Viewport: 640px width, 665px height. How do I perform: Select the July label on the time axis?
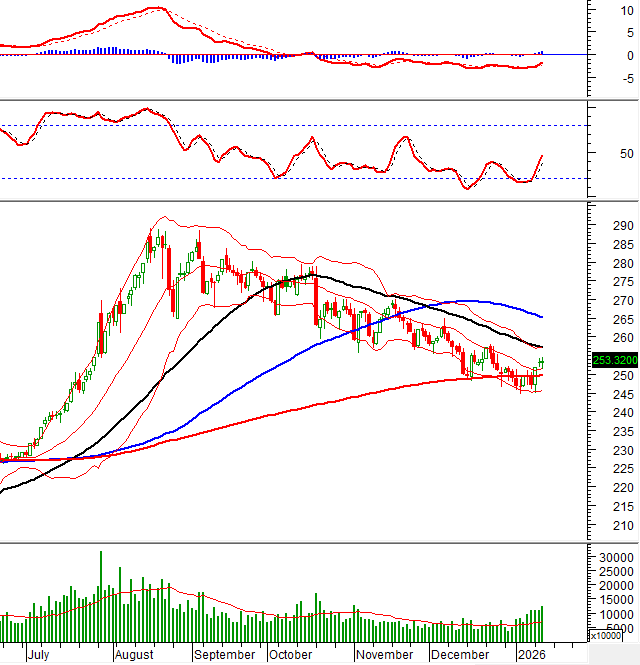coord(38,655)
